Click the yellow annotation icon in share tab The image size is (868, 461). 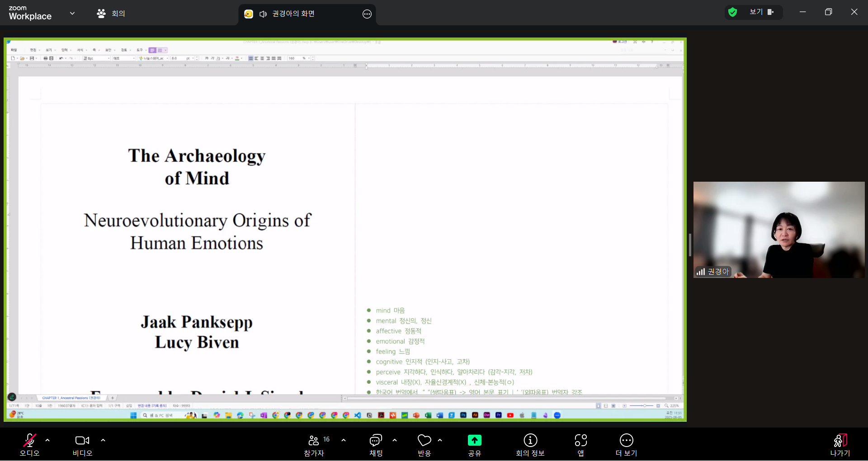(x=249, y=14)
